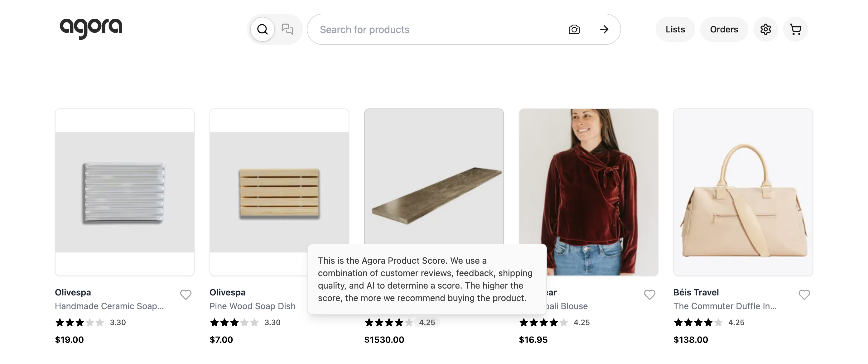
Task: Open the shopping cart
Action: pyautogui.click(x=796, y=30)
